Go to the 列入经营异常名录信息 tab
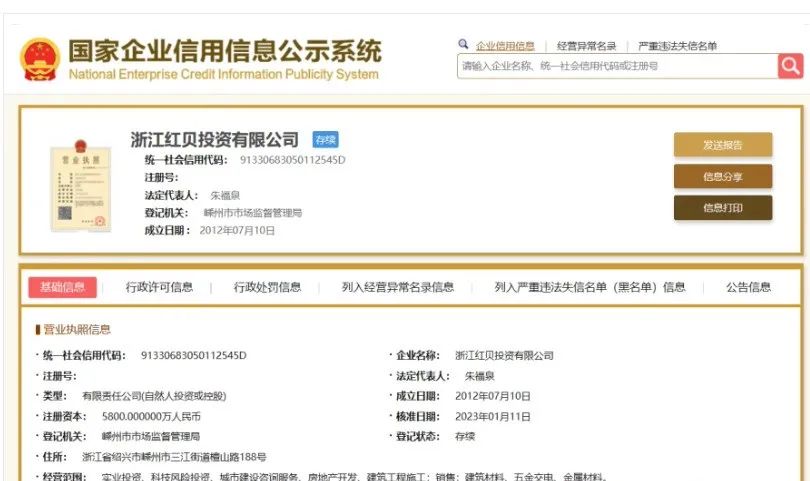Image resolution: width=810 pixels, height=481 pixels. coord(397,287)
